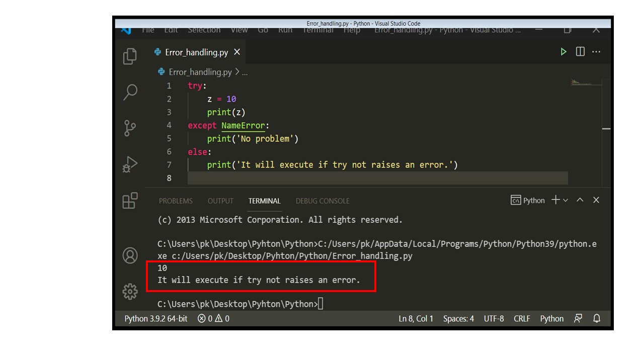
Task: Open more editor actions with the ellipsis
Action: point(596,51)
